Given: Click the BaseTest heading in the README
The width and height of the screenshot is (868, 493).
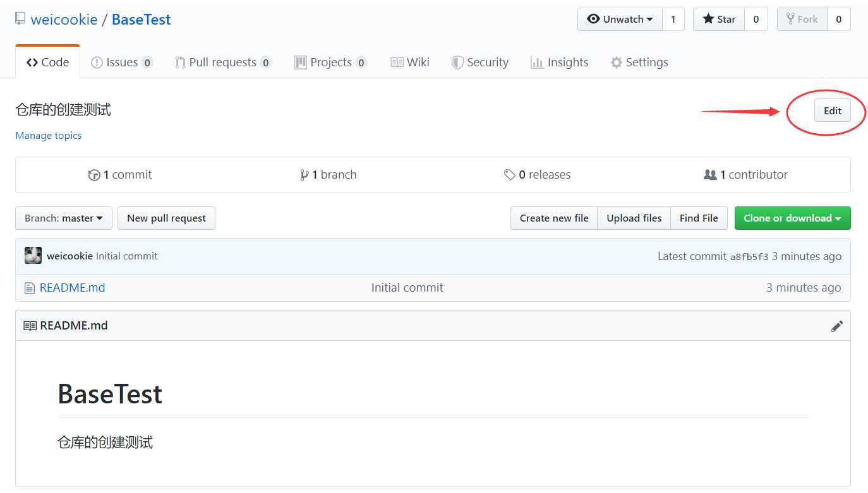Looking at the screenshot, I should [110, 394].
